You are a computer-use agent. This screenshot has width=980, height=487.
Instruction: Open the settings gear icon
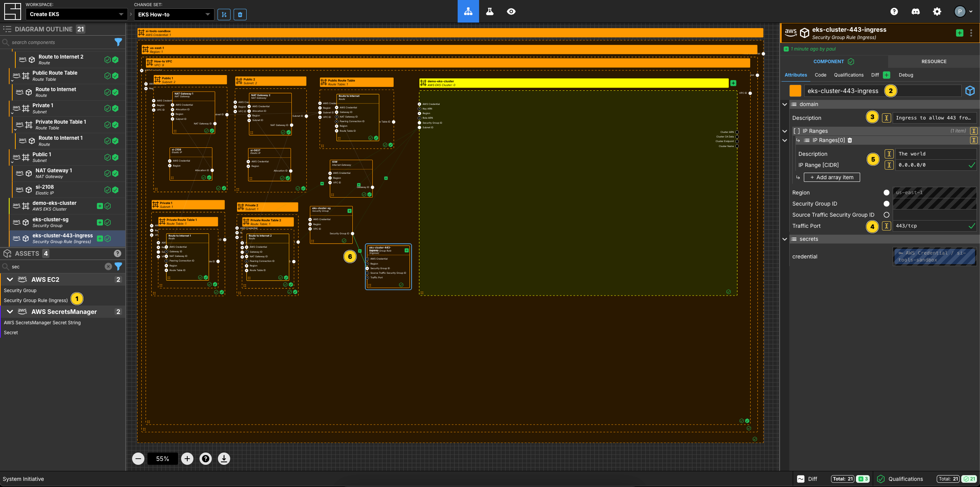[937, 11]
